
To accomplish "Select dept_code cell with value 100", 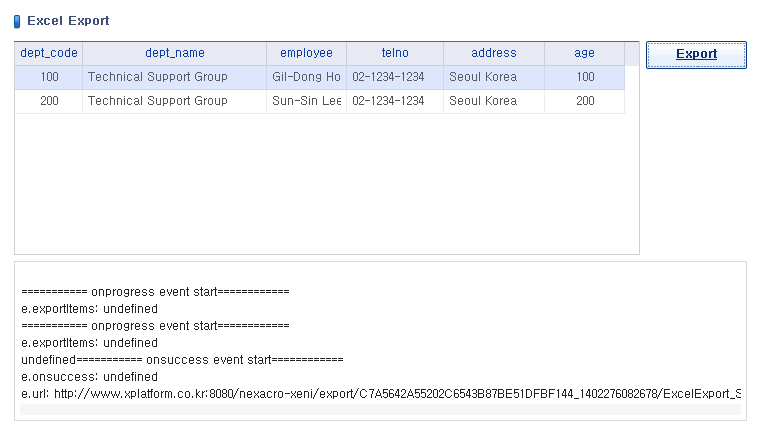I will click(x=49, y=77).
